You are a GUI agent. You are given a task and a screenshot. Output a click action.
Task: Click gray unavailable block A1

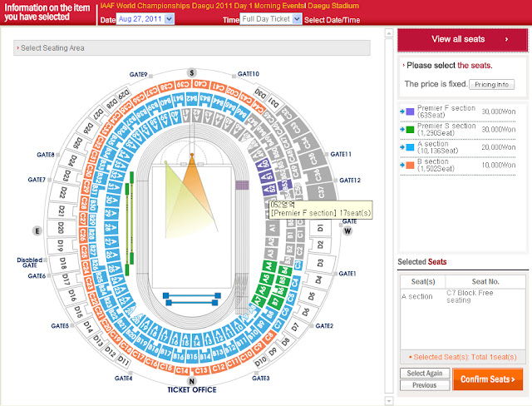pos(272,228)
